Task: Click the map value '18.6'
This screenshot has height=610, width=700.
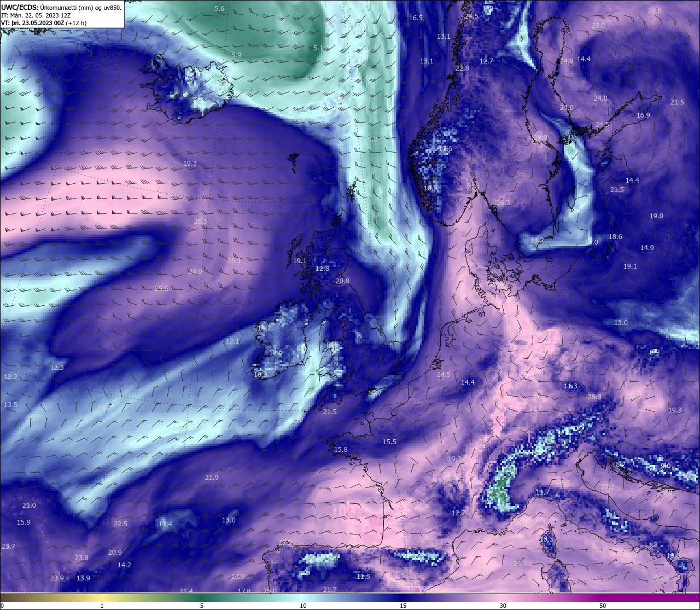Action: 615,237
